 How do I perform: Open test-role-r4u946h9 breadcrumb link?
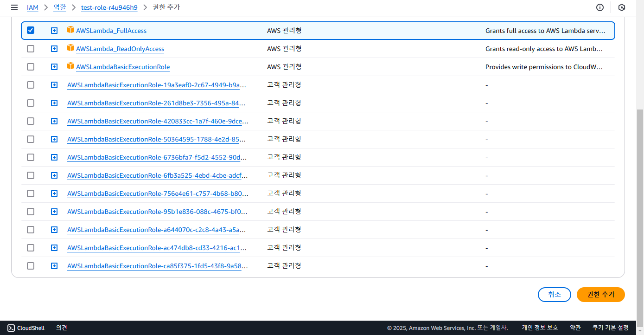tap(109, 7)
